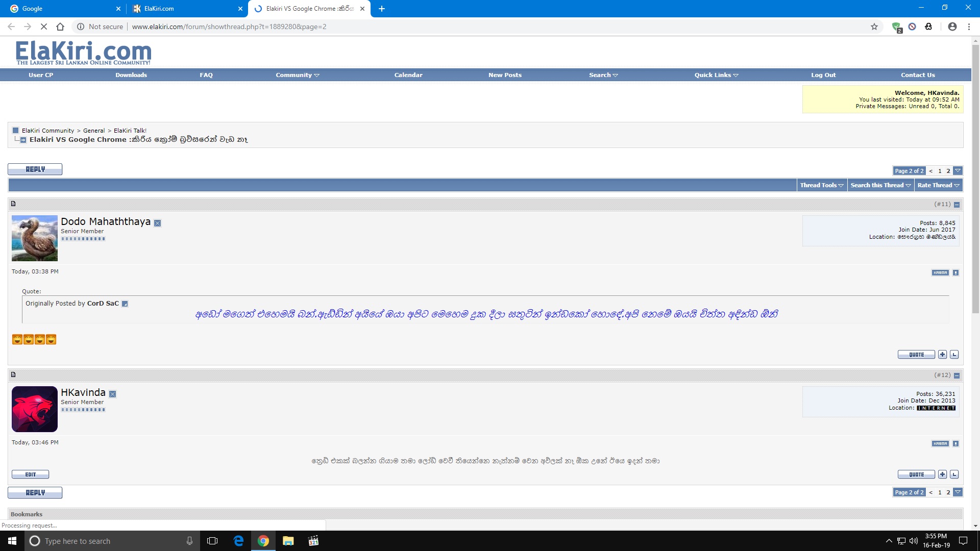Open Microsoft Edge from the taskbar
Screen dimensions: 980x551
[238, 541]
